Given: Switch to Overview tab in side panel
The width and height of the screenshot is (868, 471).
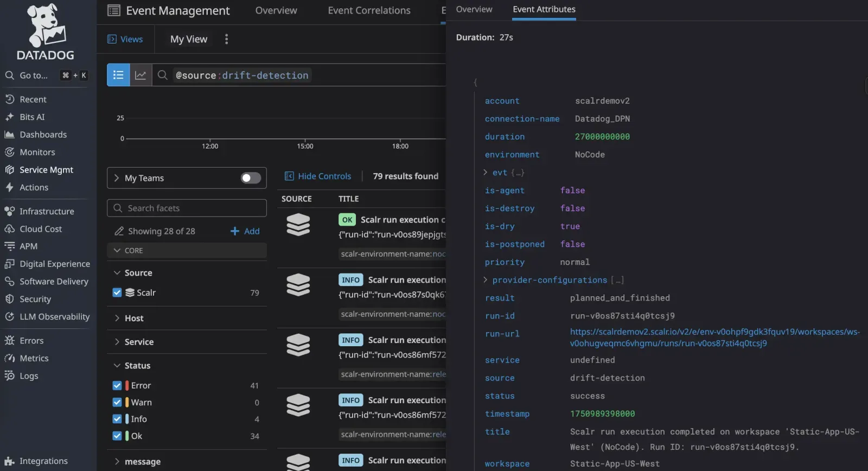Looking at the screenshot, I should click(x=474, y=9).
